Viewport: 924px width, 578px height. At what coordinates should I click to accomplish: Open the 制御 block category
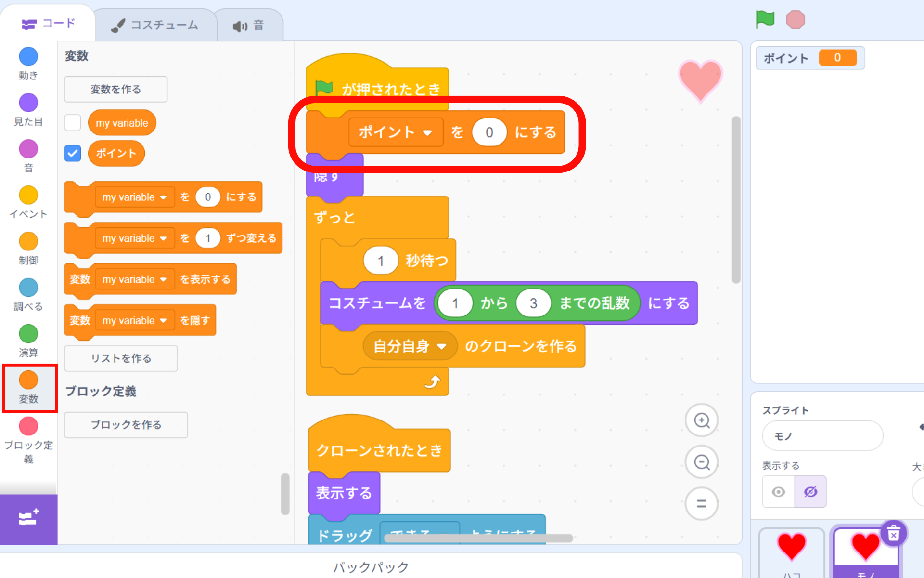(x=28, y=248)
